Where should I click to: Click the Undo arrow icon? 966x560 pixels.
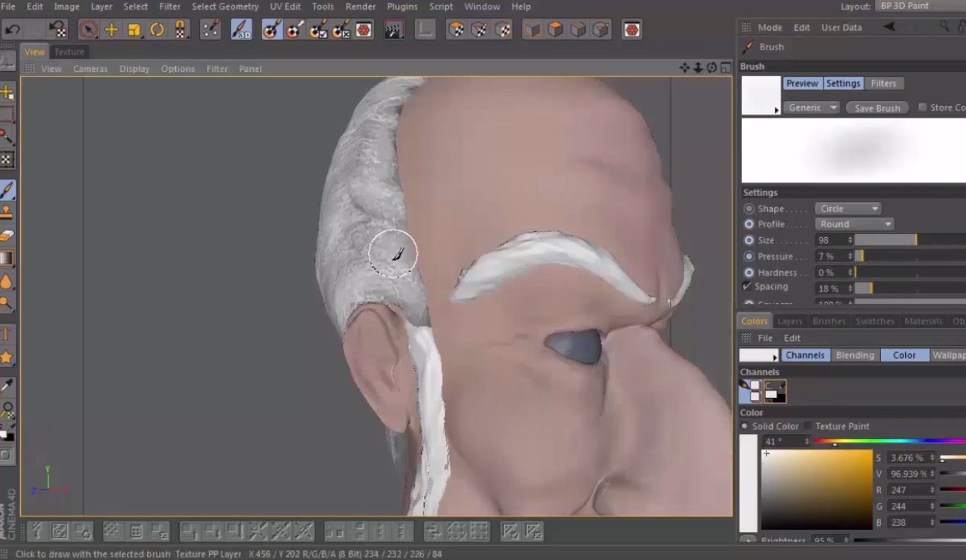(x=12, y=30)
